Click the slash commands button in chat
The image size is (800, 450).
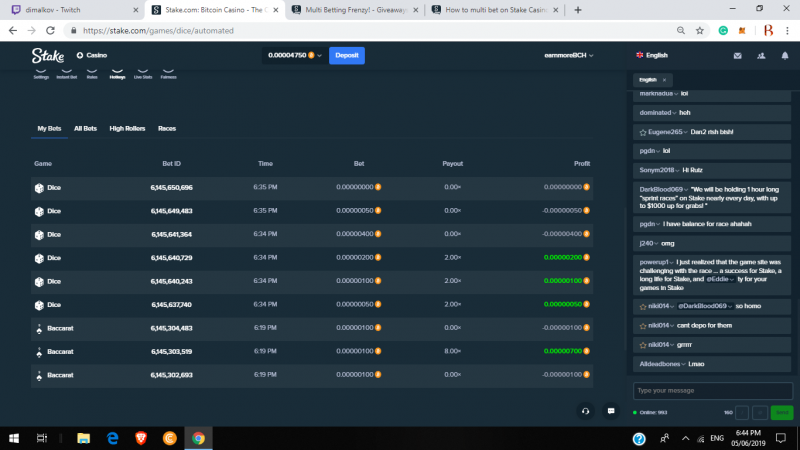coord(742,413)
